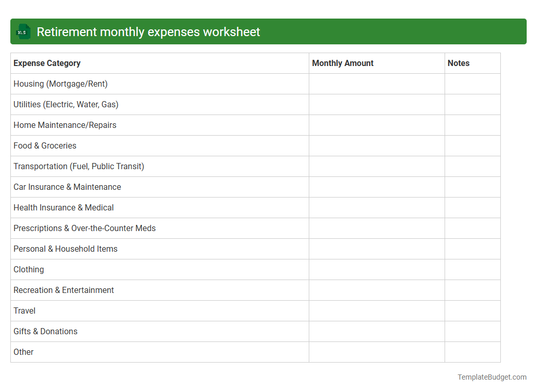The width and height of the screenshot is (537, 392).
Task: Click Monthly Amount field for Prescriptions row
Action: (376, 228)
